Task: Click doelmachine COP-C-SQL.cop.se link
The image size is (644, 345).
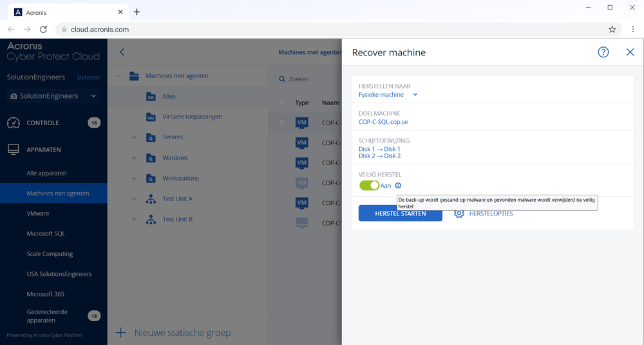Action: (383, 122)
